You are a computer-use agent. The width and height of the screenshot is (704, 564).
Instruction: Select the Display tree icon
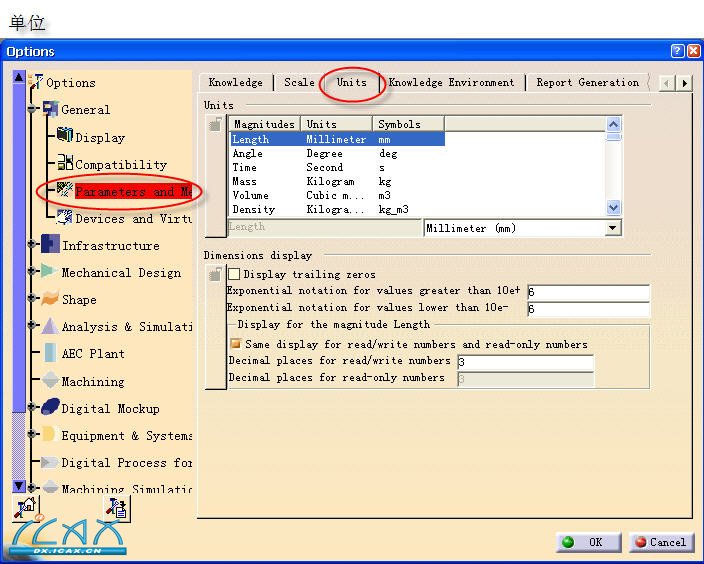[65, 136]
